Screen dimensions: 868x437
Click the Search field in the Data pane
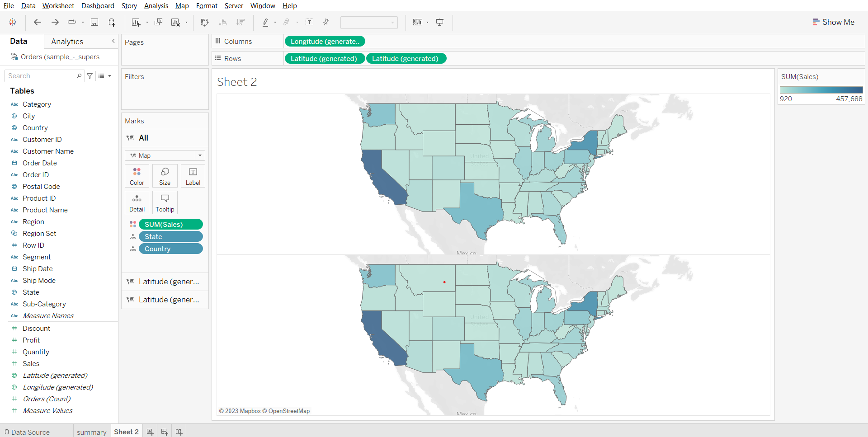click(42, 76)
